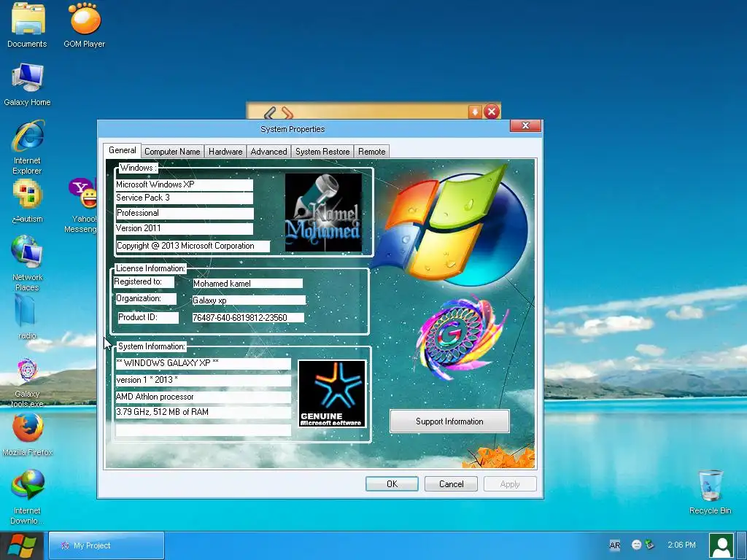Select the Remote tab
The image size is (747, 560).
click(x=371, y=152)
